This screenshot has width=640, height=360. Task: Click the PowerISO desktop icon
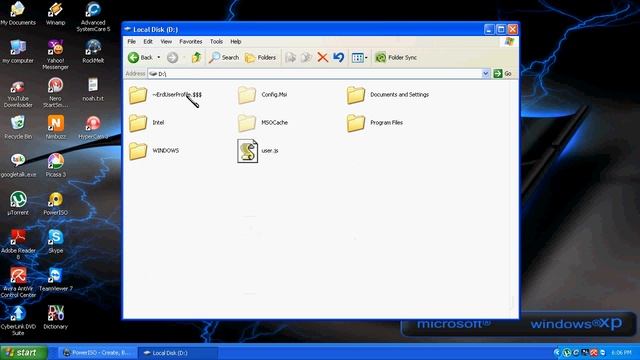[x=56, y=203]
